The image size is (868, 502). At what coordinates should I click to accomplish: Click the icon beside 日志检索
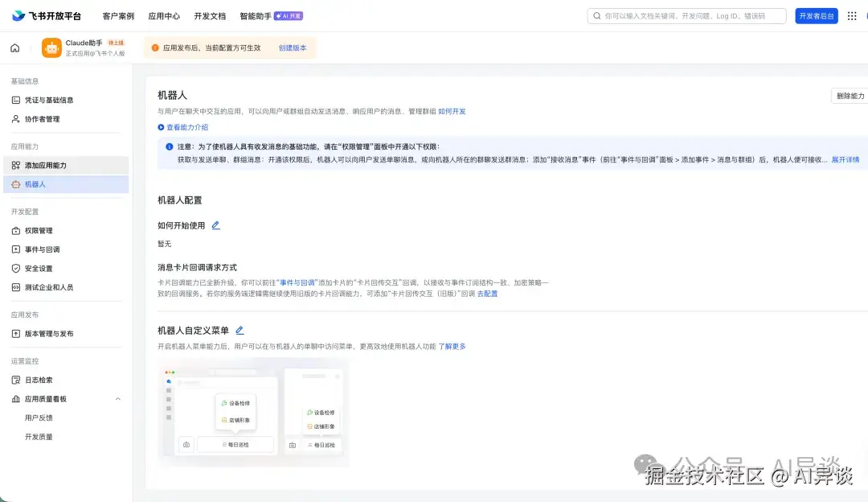point(16,380)
